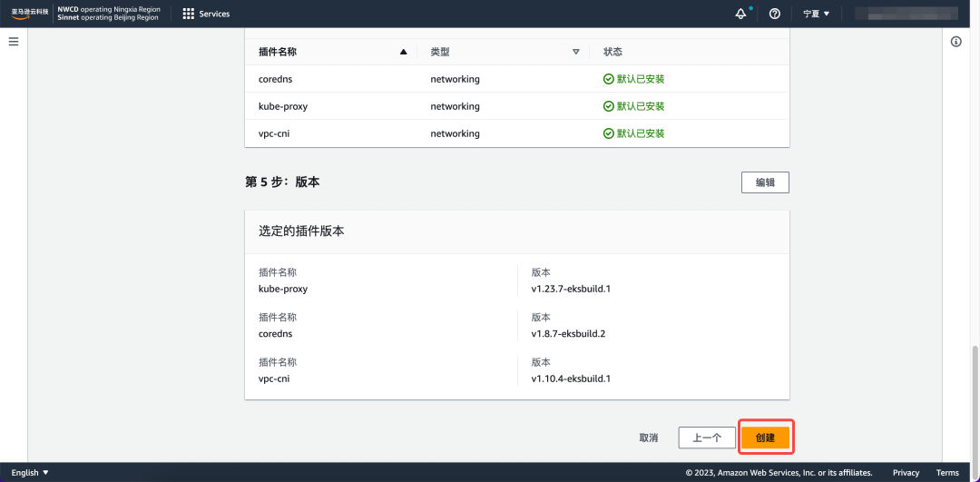This screenshot has width=980, height=482.
Task: Click coredns installed status check icon
Action: [x=608, y=79]
